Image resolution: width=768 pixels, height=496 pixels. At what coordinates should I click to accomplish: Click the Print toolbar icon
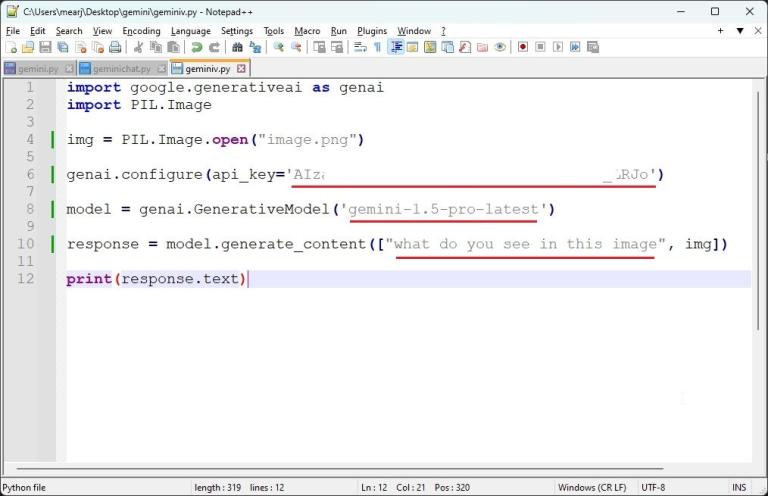(x=115, y=47)
